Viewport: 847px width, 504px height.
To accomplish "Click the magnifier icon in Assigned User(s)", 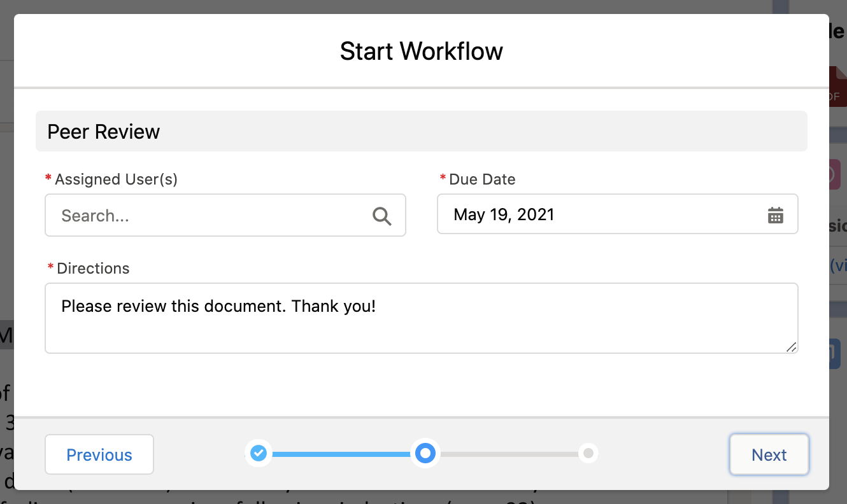I will pos(381,216).
